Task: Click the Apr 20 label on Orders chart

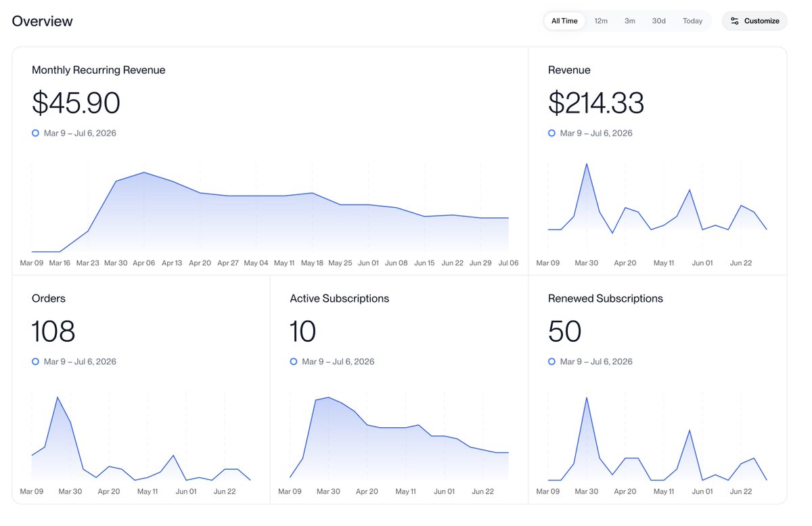Action: 109,491
